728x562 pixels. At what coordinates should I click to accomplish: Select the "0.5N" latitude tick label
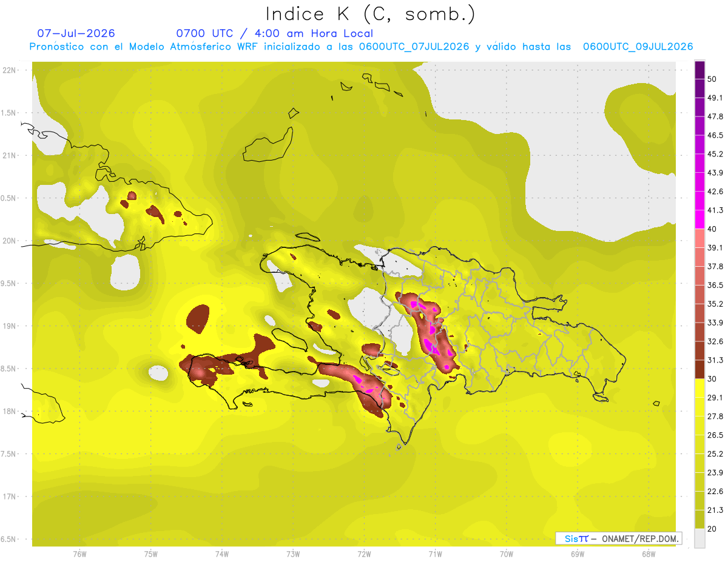coord(9,198)
